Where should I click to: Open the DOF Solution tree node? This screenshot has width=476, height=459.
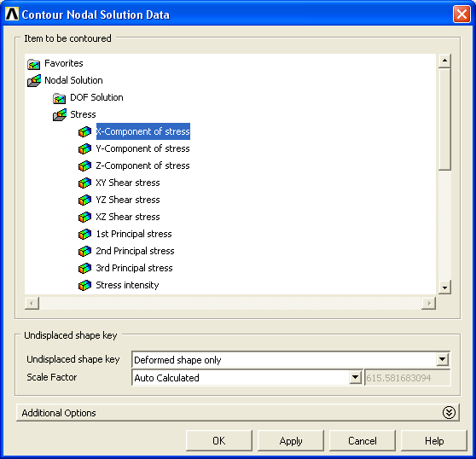coord(96,97)
